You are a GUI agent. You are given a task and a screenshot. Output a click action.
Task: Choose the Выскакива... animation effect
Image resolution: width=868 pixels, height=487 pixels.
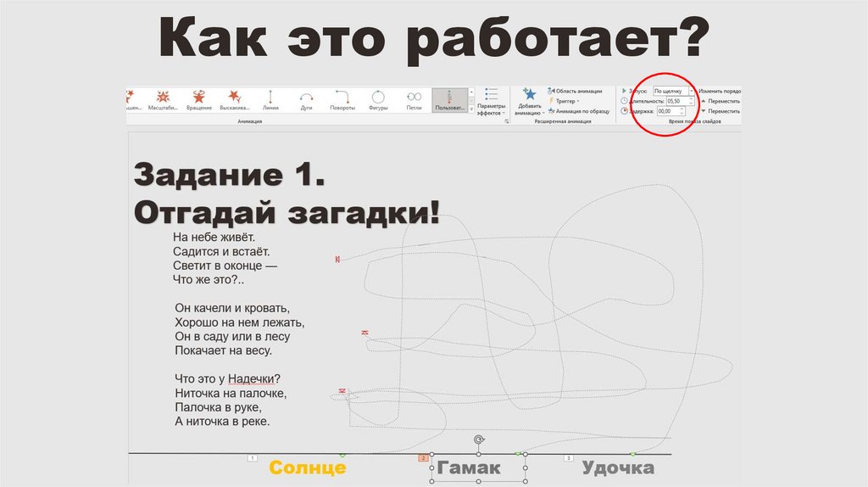click(x=235, y=101)
